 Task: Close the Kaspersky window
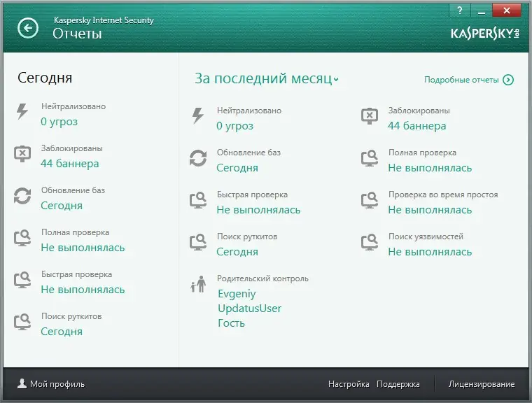tap(507, 10)
